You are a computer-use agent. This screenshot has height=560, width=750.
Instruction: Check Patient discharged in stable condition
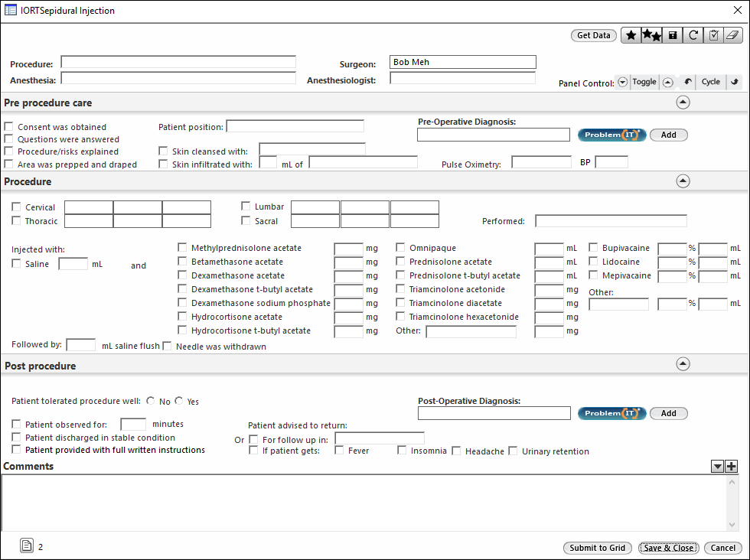click(16, 437)
